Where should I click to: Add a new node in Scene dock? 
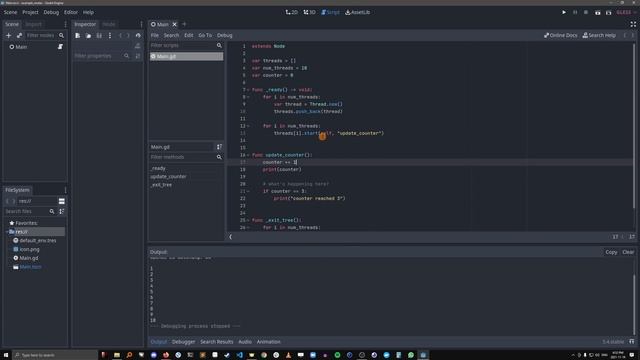pyautogui.click(x=9, y=36)
